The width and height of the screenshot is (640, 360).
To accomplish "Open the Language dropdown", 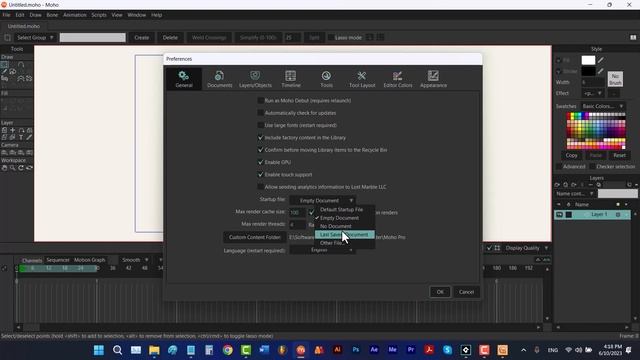I will [x=322, y=250].
